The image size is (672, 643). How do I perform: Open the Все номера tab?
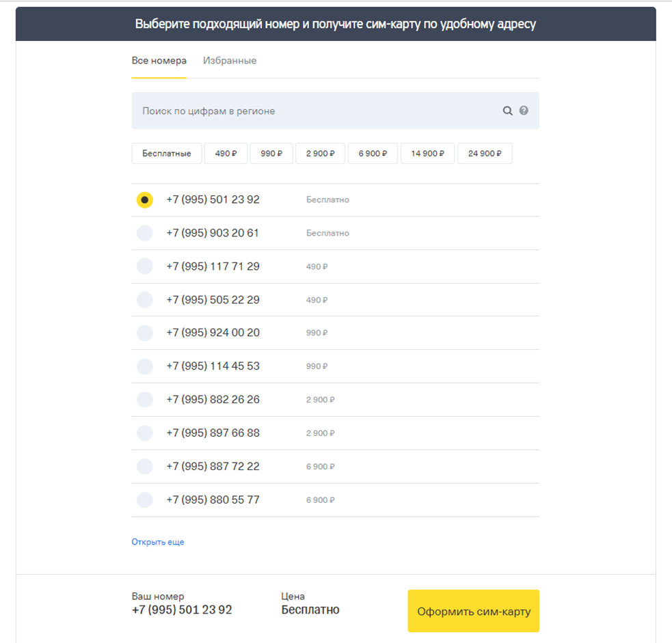[x=159, y=61]
